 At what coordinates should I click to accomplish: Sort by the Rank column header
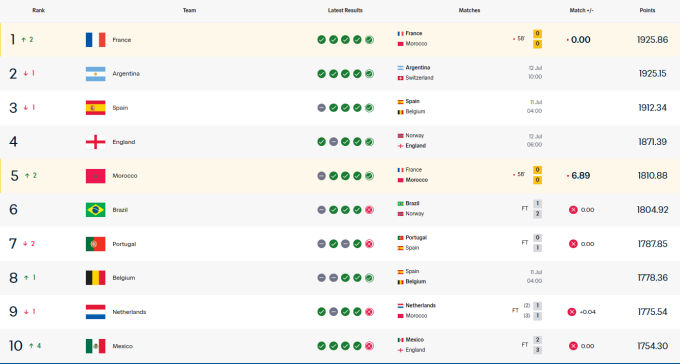[39, 10]
